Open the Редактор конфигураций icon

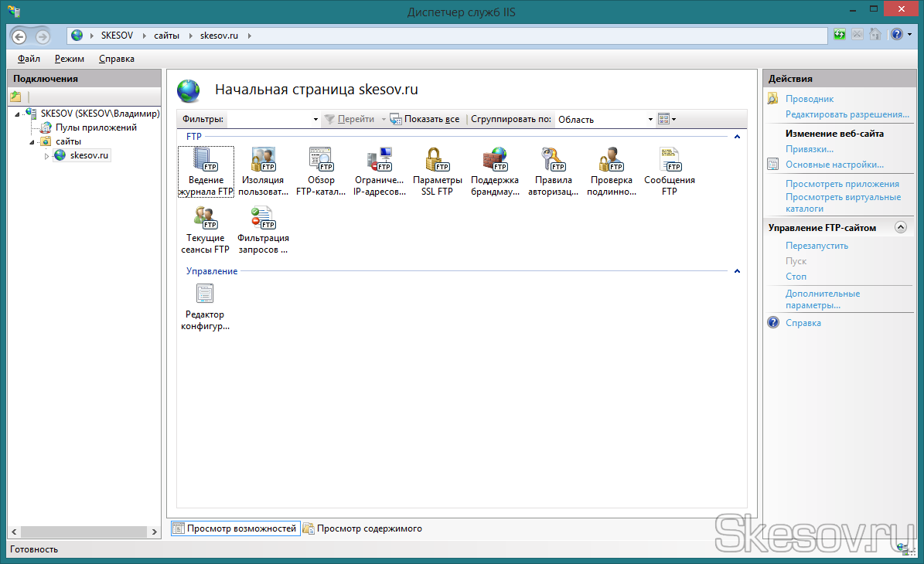point(205,294)
